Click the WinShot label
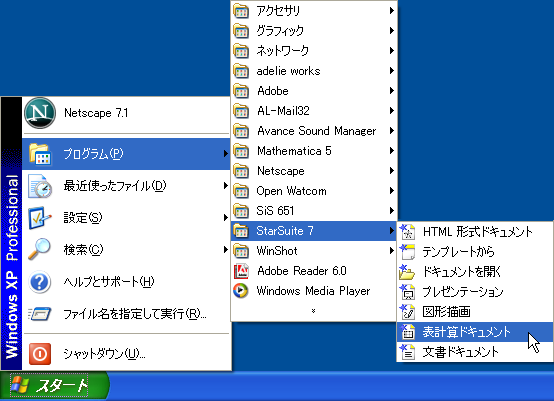This screenshot has width=554, height=401. click(x=277, y=251)
